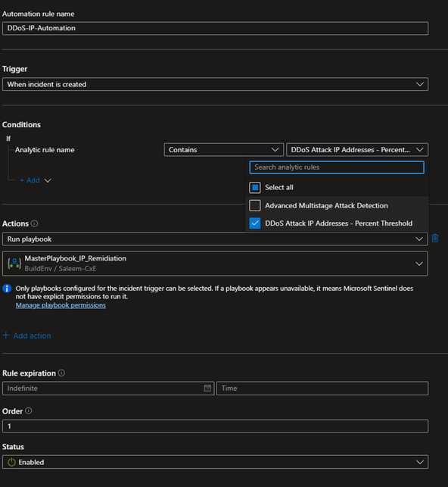The height and width of the screenshot is (487, 448).
Task: Expand the Add condition chevron
Action: [x=48, y=180]
